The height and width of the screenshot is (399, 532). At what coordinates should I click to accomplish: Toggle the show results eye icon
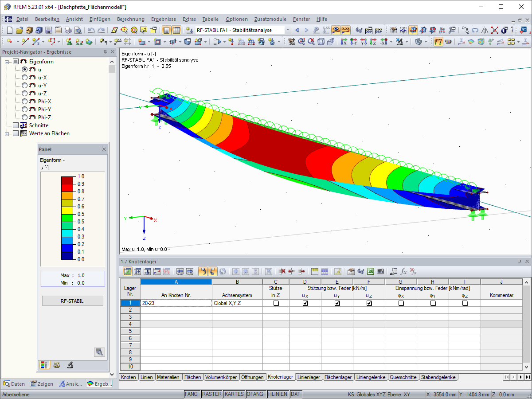[336, 30]
